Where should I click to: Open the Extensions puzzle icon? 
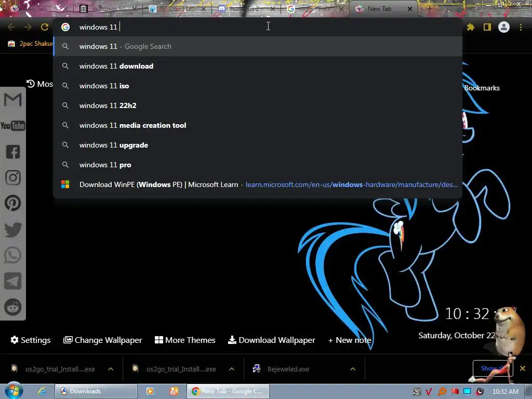[471, 27]
